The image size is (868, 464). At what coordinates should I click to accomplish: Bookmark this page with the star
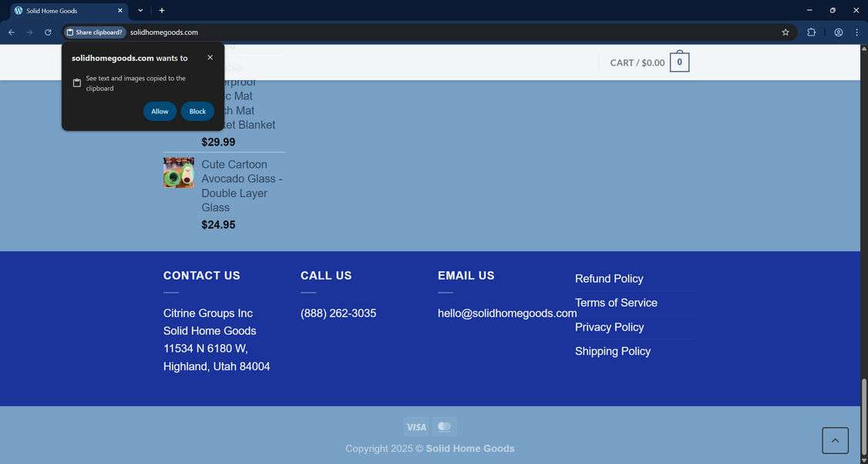[x=785, y=32]
